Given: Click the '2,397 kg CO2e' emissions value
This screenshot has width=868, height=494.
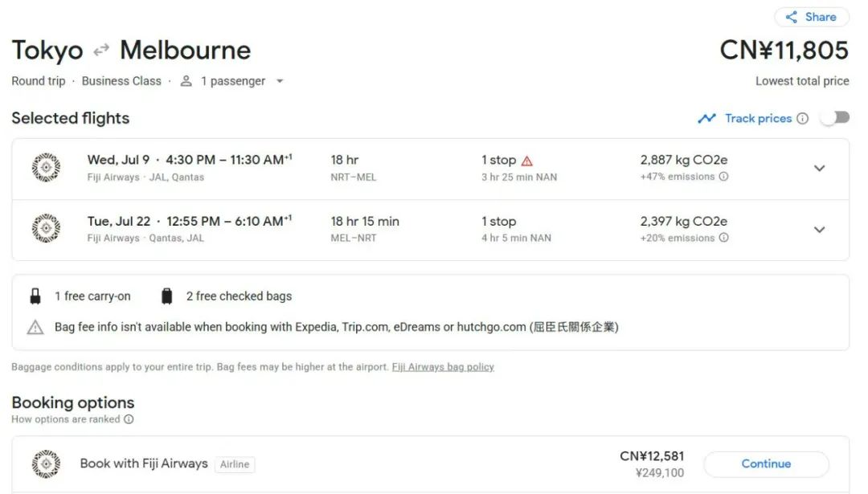Looking at the screenshot, I should 684,221.
